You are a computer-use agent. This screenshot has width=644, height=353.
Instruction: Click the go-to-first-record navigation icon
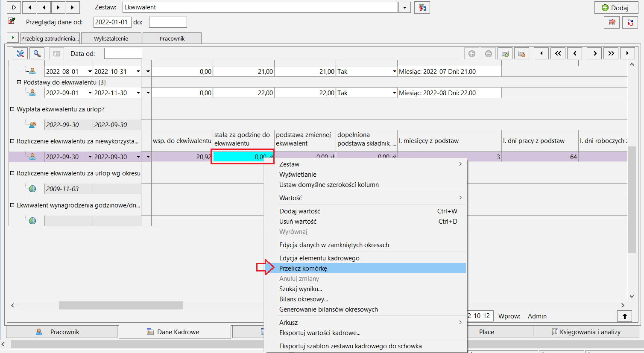click(29, 7)
